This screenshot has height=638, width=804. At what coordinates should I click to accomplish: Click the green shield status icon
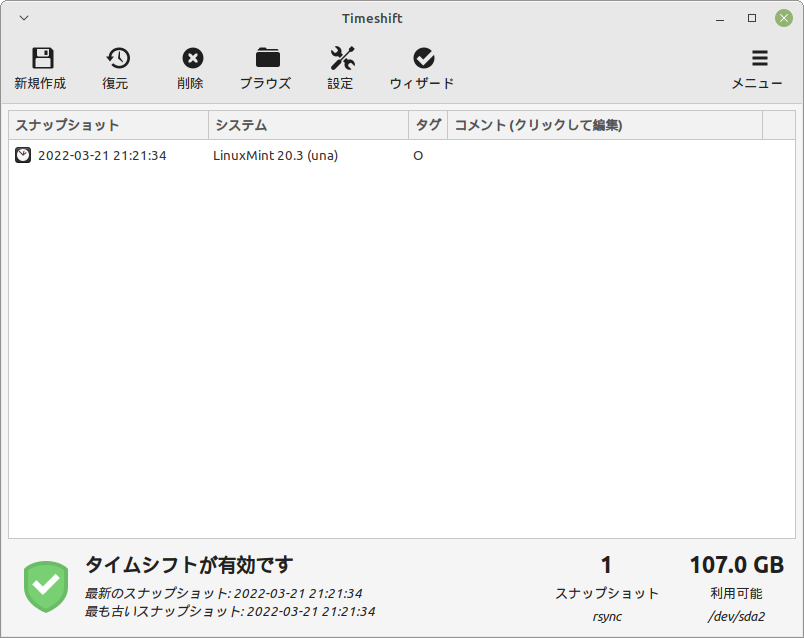(x=46, y=587)
